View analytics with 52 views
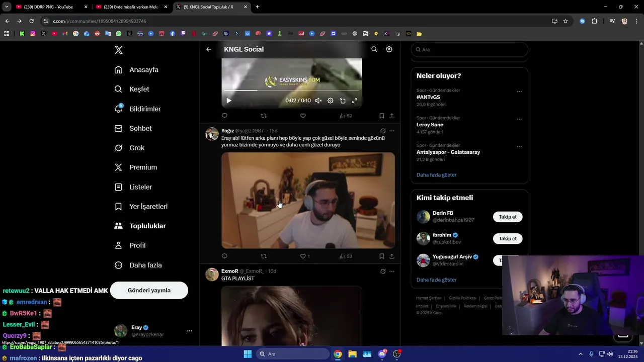Screen dimensions: 644x362 [346, 116]
